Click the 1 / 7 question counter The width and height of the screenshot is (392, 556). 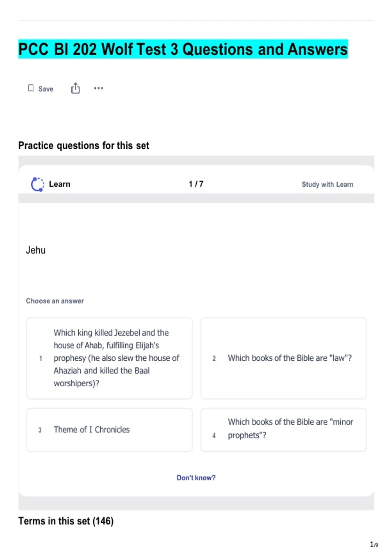point(196,184)
